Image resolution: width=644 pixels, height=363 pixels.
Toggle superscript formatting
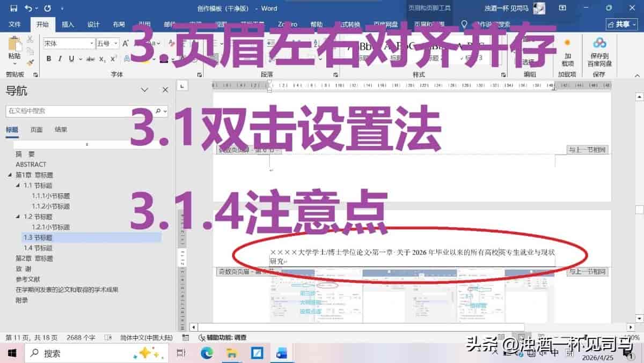114,59
